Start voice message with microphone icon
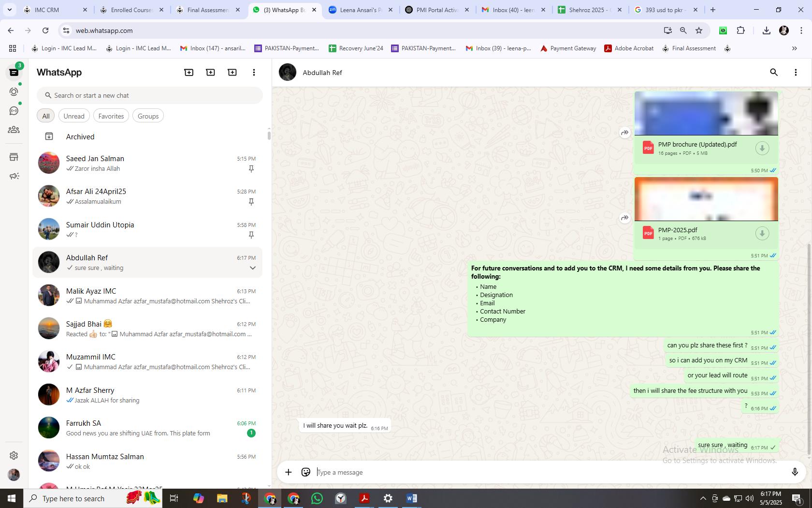The width and height of the screenshot is (812, 508). 795,472
